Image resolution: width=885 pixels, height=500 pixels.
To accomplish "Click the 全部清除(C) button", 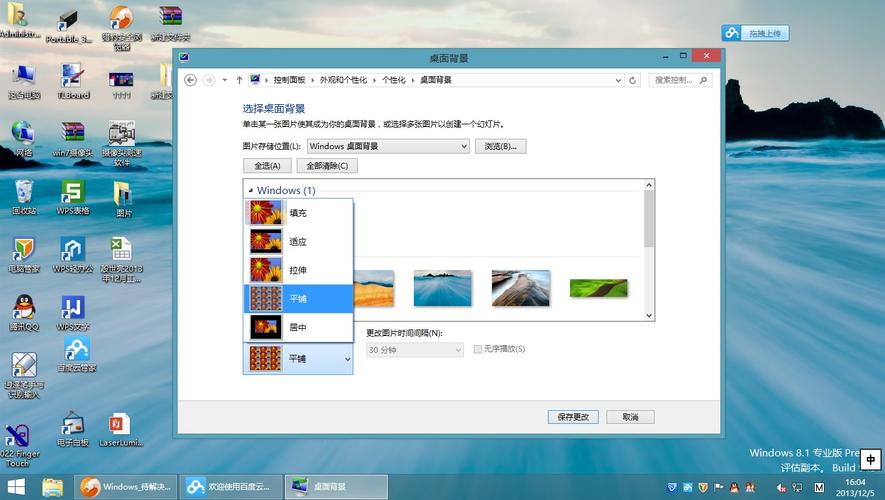I will click(x=327, y=166).
